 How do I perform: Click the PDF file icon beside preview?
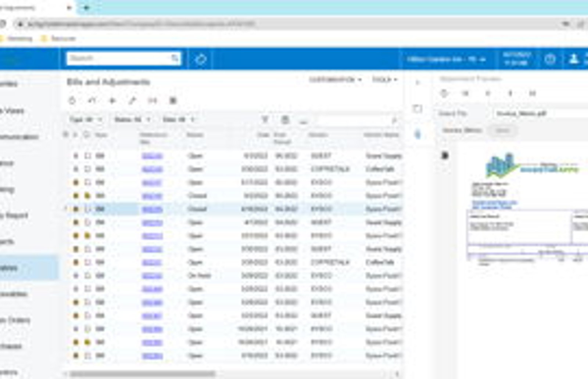coord(445,156)
